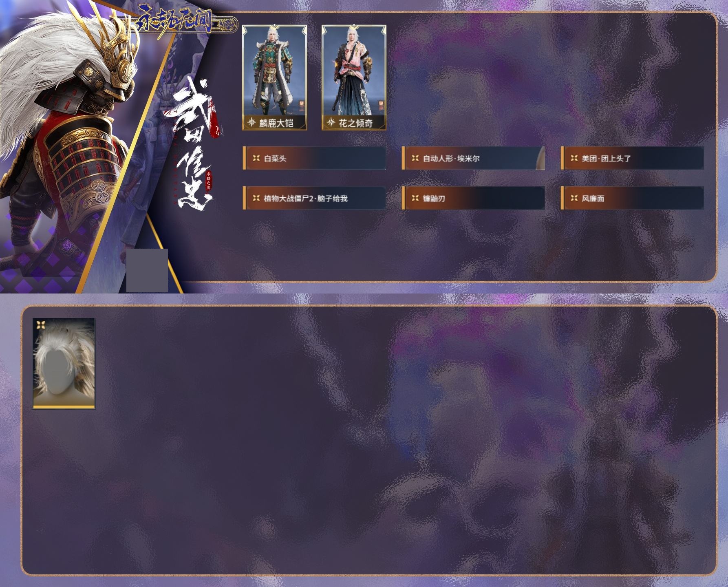
Task: Click the petal icon beside 风廉面
Action: click(x=574, y=198)
